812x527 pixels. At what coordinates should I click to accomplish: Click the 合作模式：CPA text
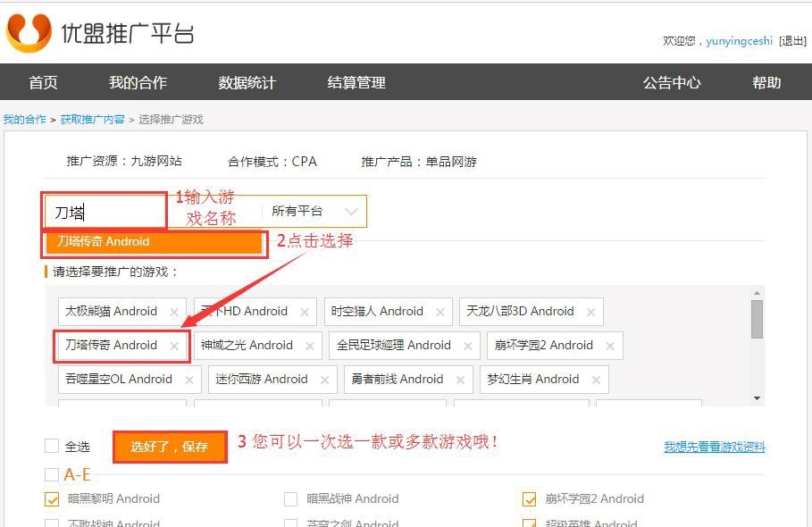coord(272,162)
